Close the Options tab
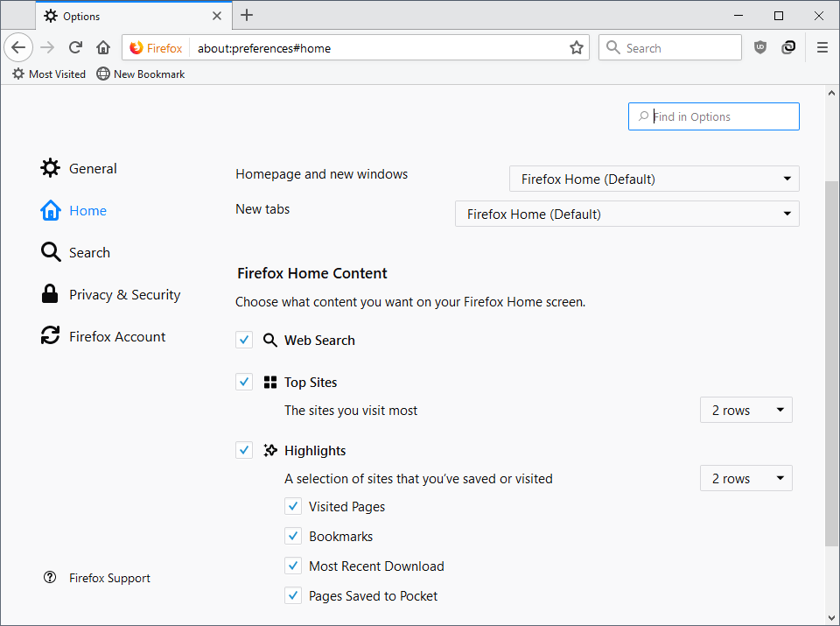 coord(217,16)
